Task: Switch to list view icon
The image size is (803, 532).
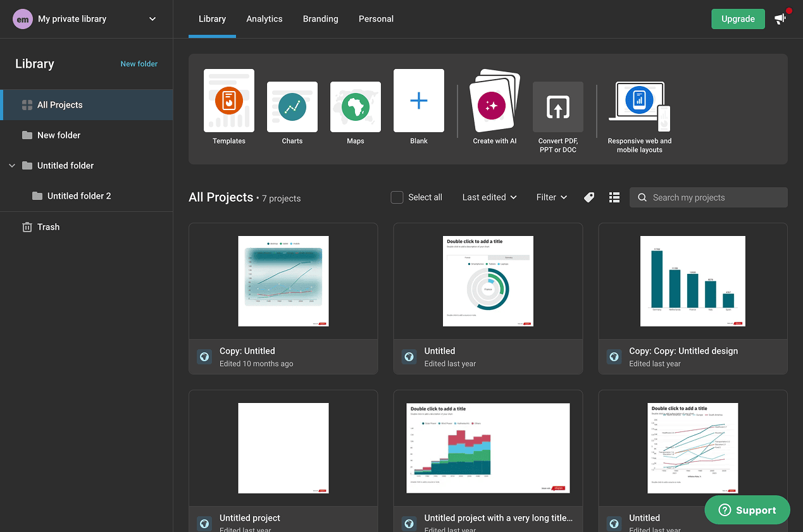Action: coord(614,197)
